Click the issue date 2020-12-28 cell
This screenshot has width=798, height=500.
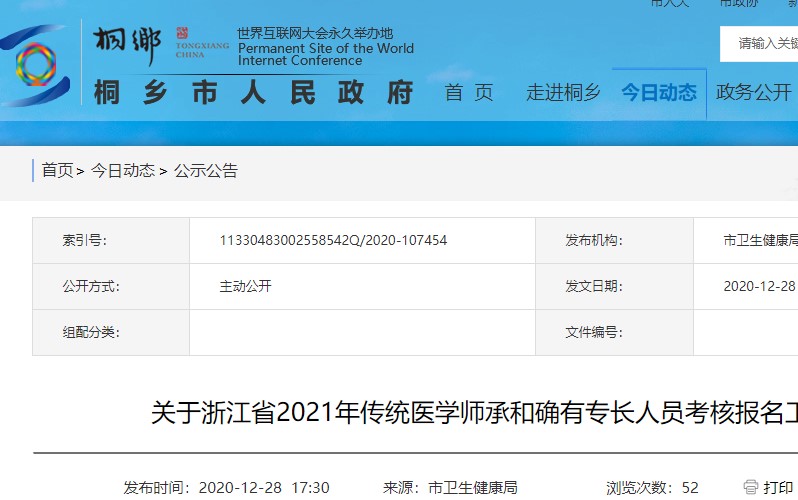coord(759,287)
